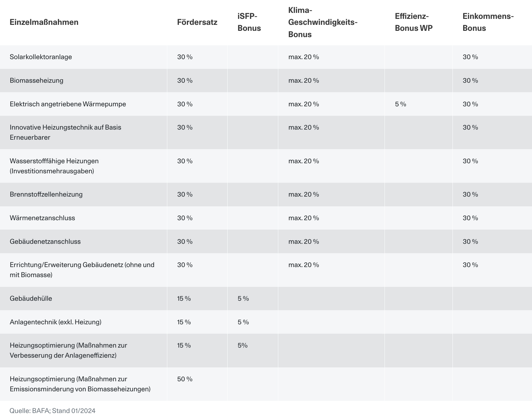Select the Gebäudehülle 15 % Fördersatz value
The image size is (532, 419).
[x=184, y=299]
